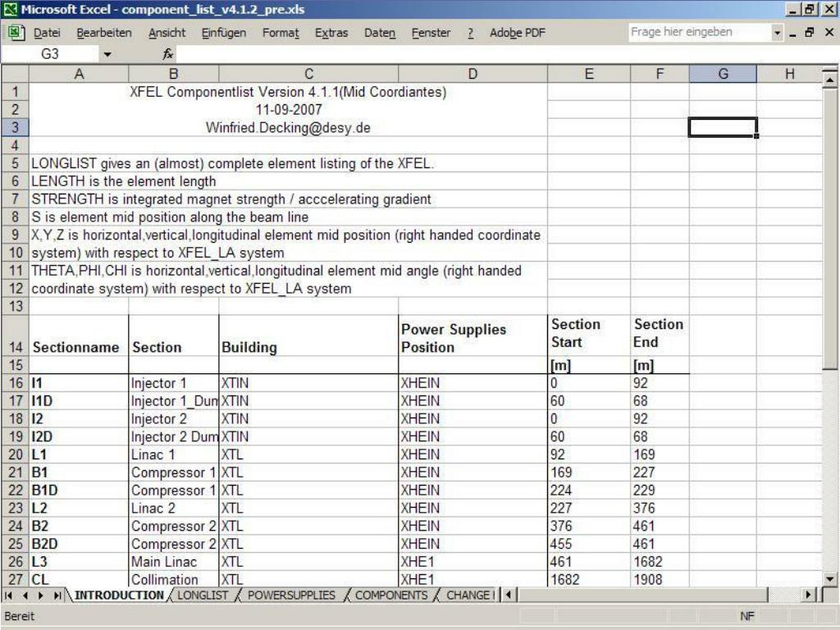Open the Ansicht menu
840x630 pixels.
tap(167, 33)
